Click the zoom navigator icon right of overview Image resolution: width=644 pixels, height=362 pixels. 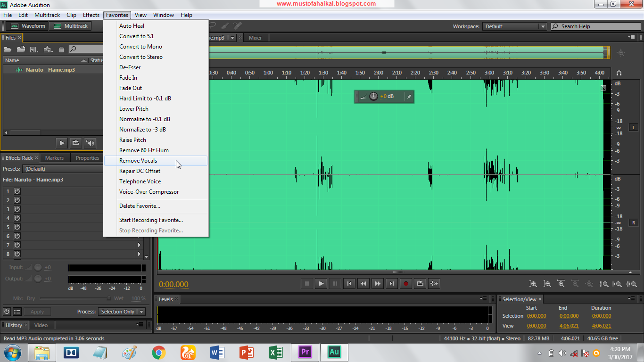pos(621,53)
